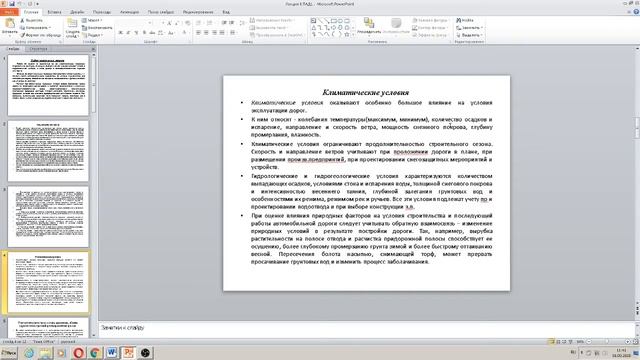Align paragraph text left
The image size is (640, 360).
tap(198, 32)
